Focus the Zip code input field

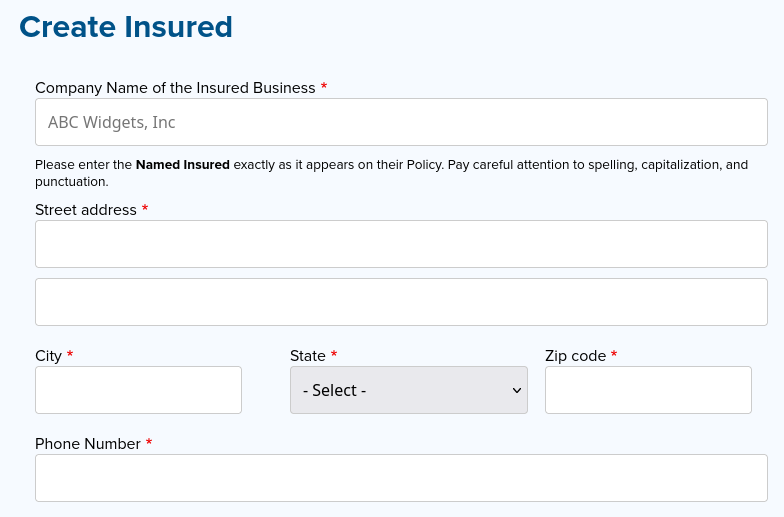[648, 390]
